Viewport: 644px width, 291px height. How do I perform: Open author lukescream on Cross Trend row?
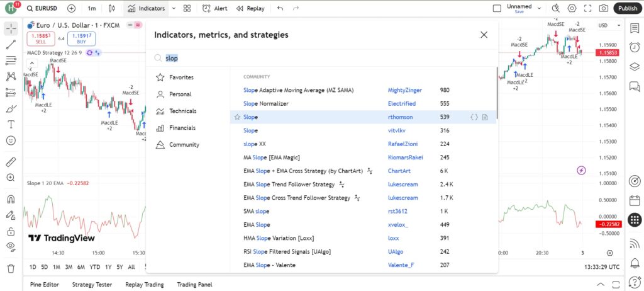coord(402,198)
